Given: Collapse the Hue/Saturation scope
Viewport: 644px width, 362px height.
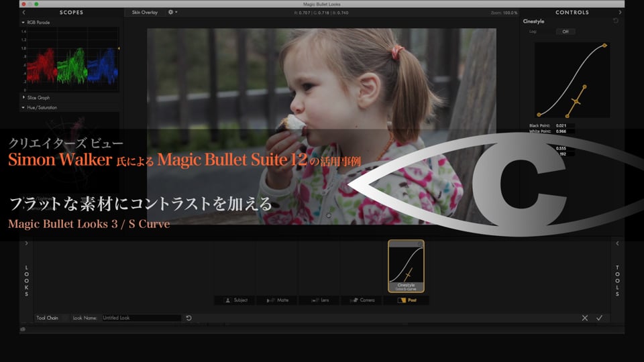Looking at the screenshot, I should 23,107.
